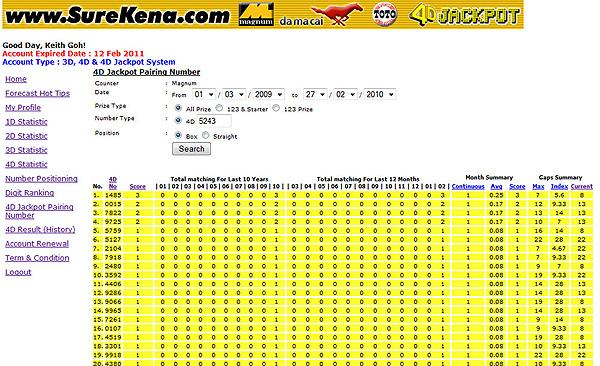Open the Number Positioning link

41,178
